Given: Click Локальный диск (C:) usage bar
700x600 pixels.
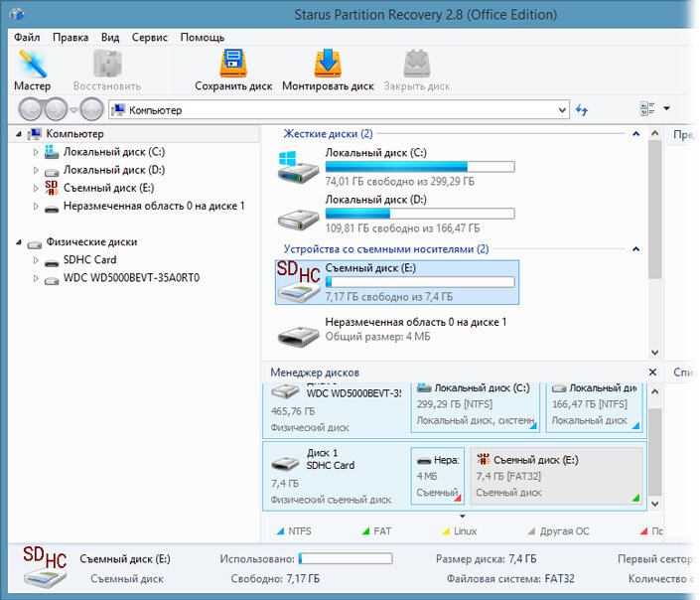Looking at the screenshot, I should coord(420,167).
